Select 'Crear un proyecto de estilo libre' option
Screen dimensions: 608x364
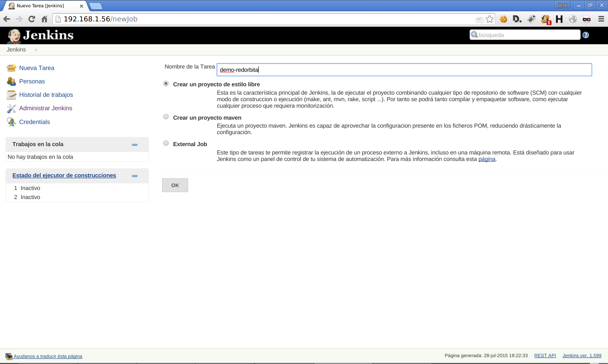point(166,84)
